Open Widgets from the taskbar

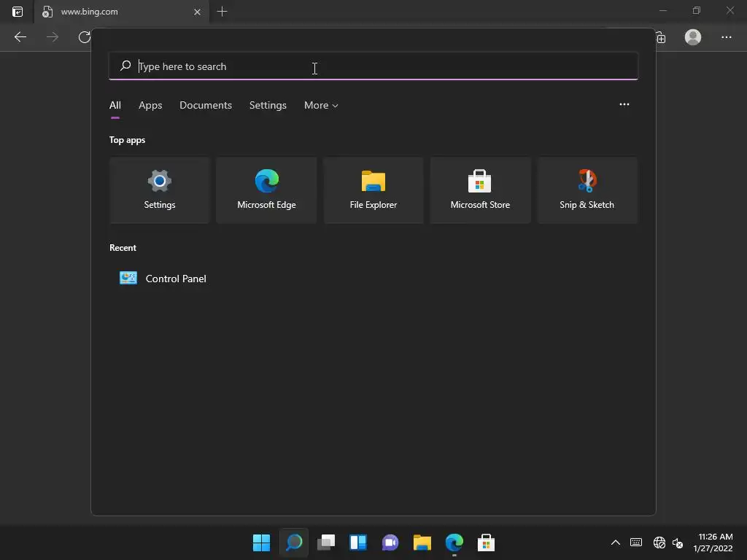(x=357, y=542)
